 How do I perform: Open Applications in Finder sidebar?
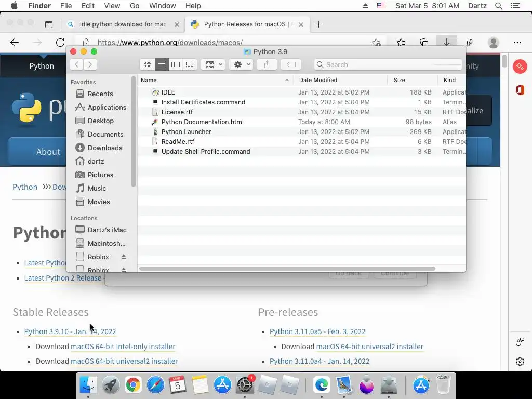point(101,107)
